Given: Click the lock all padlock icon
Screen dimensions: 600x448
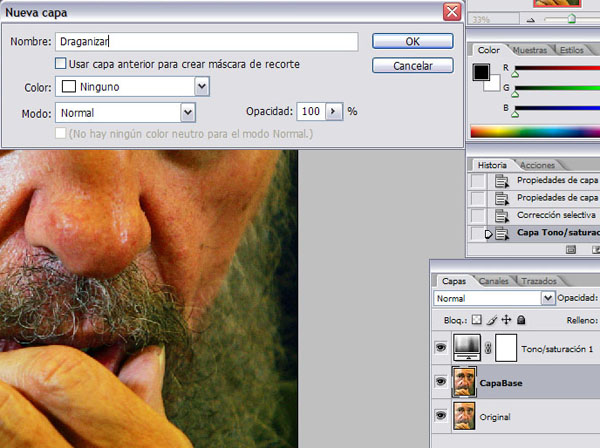Looking at the screenshot, I should click(x=521, y=320).
